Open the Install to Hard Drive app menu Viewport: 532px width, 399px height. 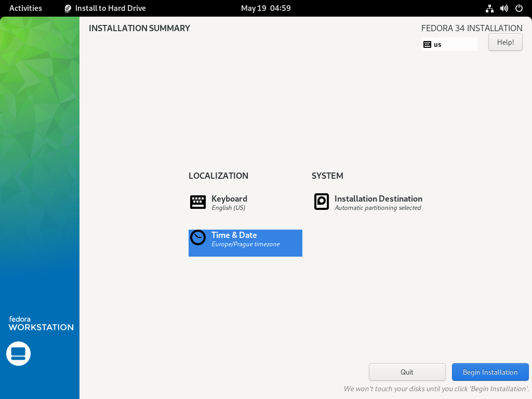(x=105, y=8)
